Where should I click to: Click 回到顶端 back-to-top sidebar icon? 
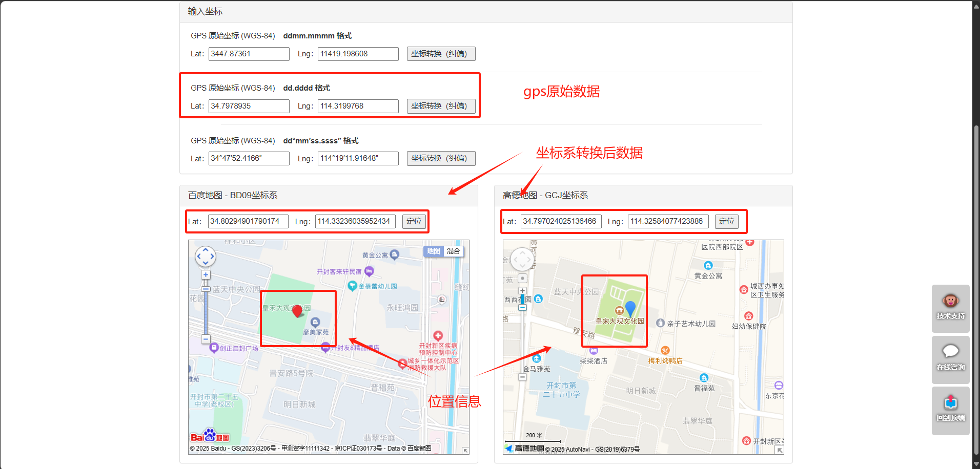[x=951, y=402]
